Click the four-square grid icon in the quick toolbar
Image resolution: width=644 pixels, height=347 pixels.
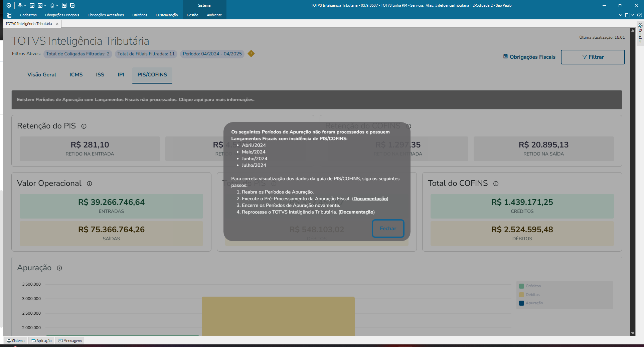tap(64, 5)
